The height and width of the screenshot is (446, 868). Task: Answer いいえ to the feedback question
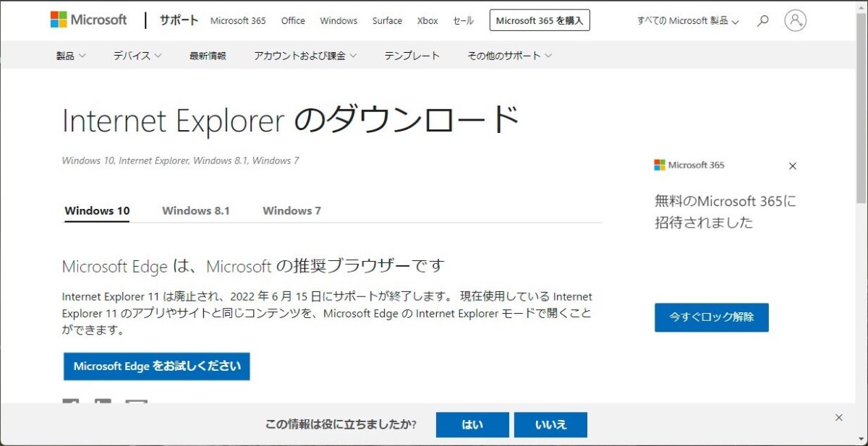click(x=550, y=425)
